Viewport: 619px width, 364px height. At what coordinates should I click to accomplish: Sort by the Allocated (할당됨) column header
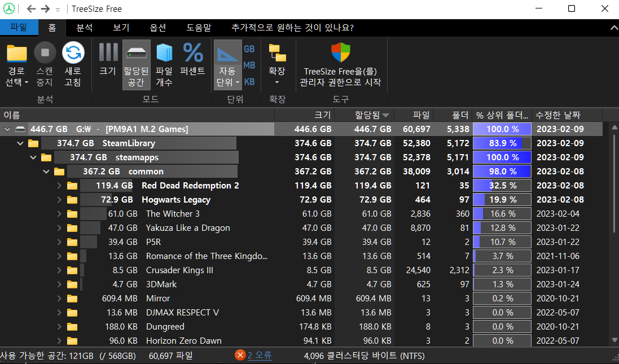(365, 115)
